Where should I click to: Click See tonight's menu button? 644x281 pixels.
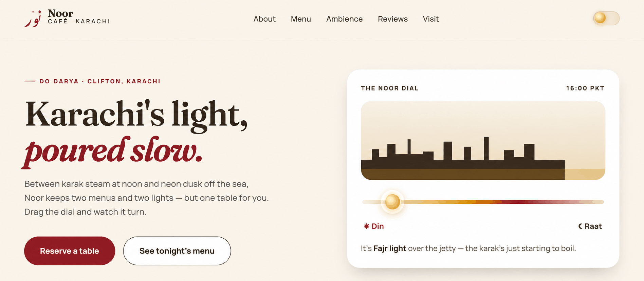177,251
